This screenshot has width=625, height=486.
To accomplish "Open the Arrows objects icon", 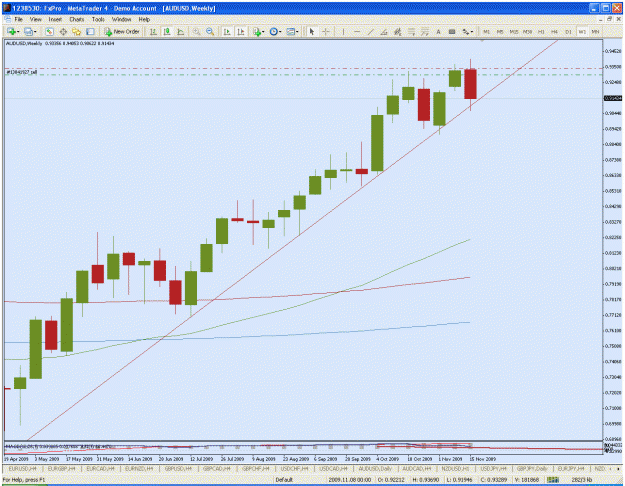I will 466,31.
